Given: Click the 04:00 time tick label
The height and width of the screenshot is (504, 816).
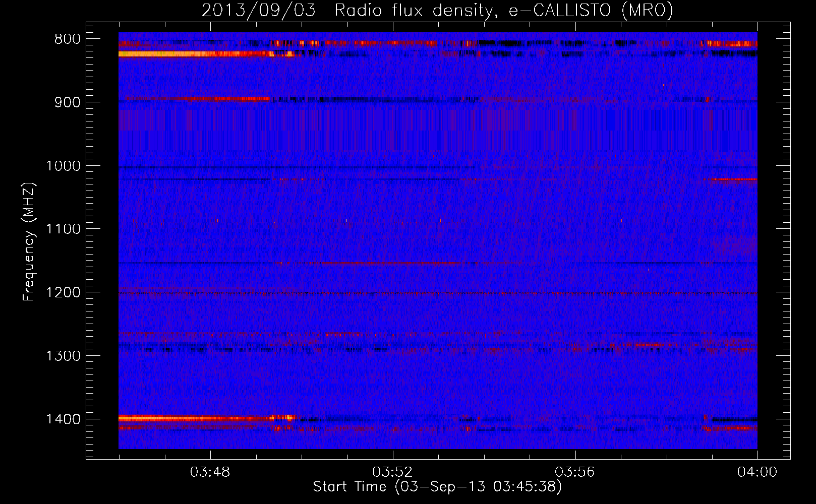Looking at the screenshot, I should 757,472.
